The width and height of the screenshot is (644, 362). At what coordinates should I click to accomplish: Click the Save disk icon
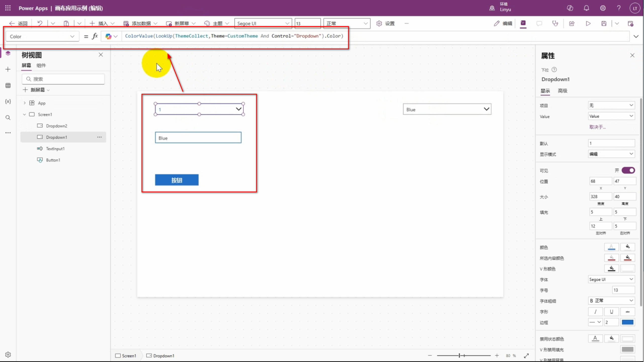(x=604, y=23)
